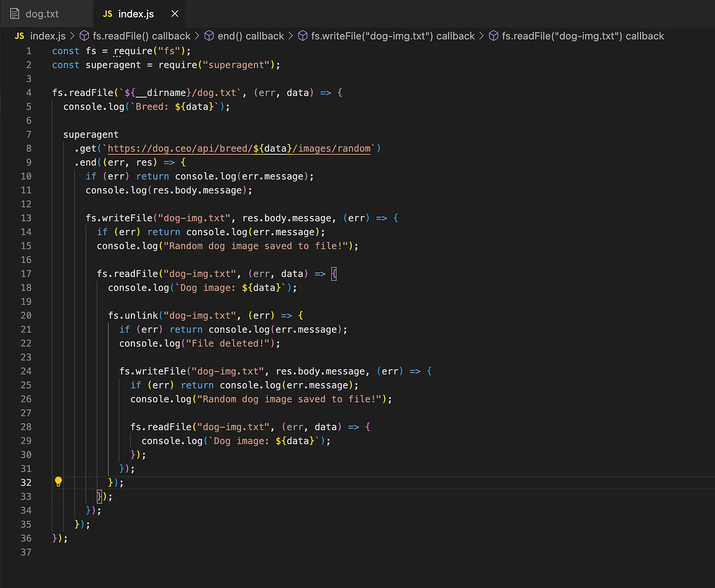Click the JS icon at the breadcrumb start
This screenshot has height=588, width=715.
point(19,36)
